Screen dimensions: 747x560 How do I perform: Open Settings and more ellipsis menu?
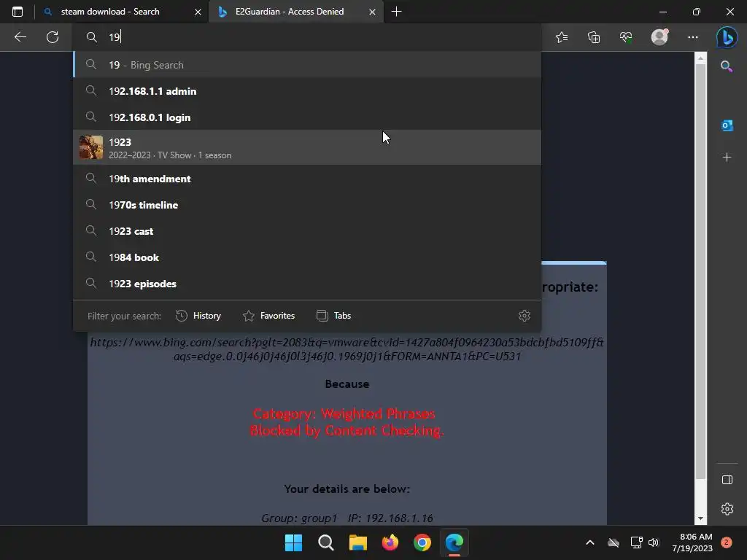[x=693, y=37]
